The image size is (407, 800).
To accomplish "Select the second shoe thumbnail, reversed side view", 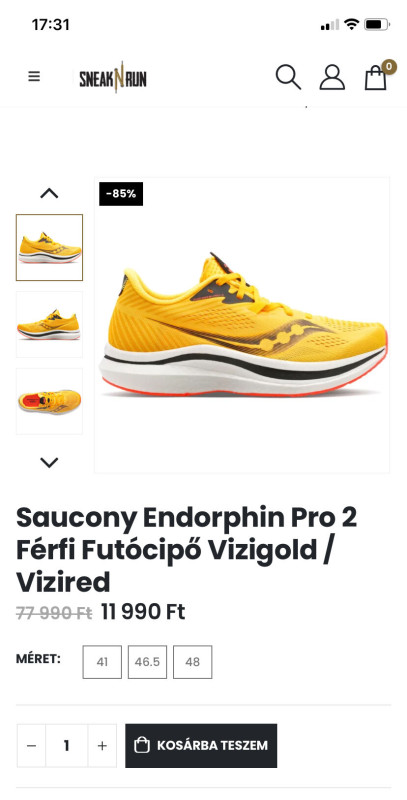I will point(49,324).
